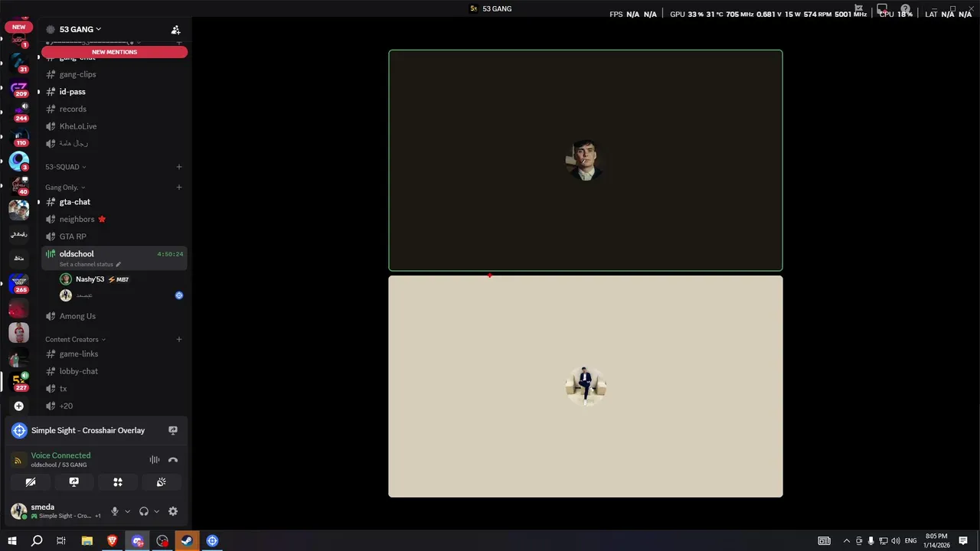Open the gta-chat channel

tap(114, 202)
